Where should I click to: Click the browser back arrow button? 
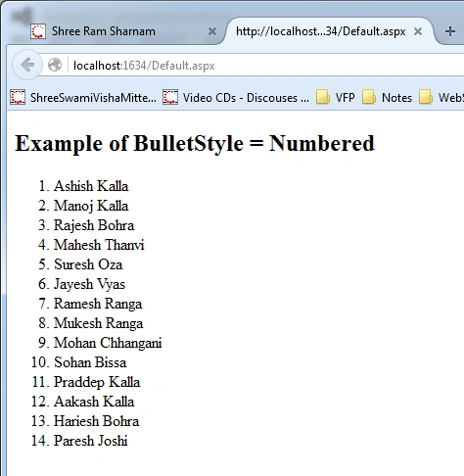27,65
